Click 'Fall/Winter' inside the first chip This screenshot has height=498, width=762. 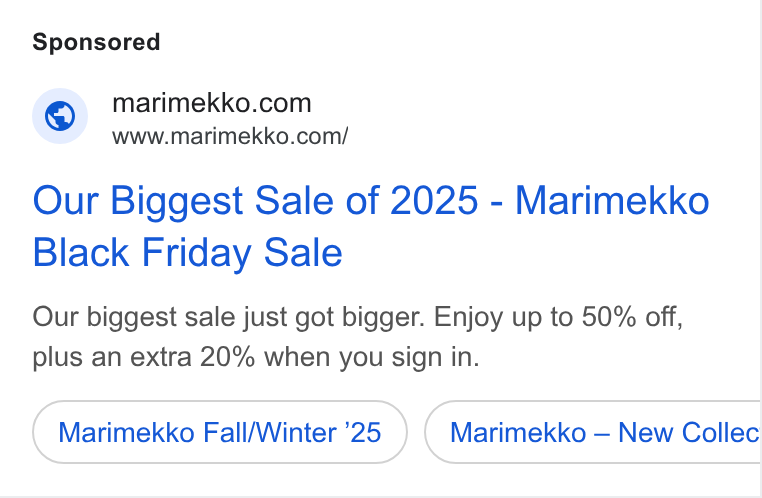click(270, 432)
